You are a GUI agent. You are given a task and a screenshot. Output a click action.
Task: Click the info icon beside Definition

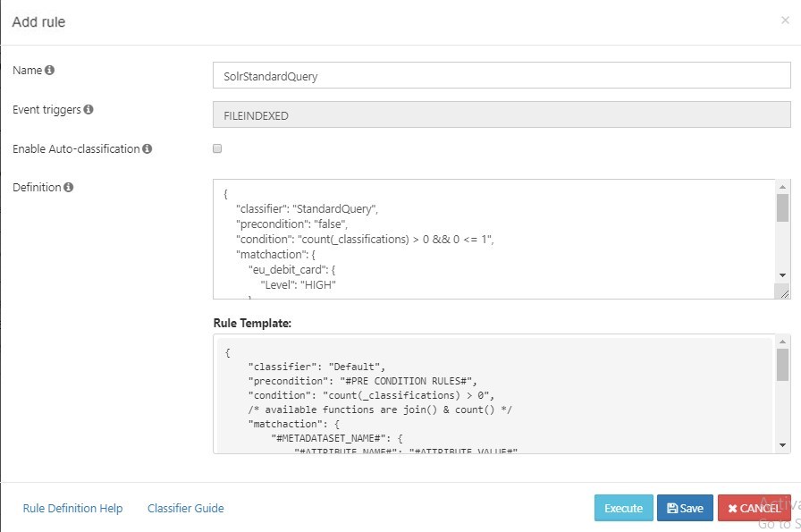[x=69, y=188]
